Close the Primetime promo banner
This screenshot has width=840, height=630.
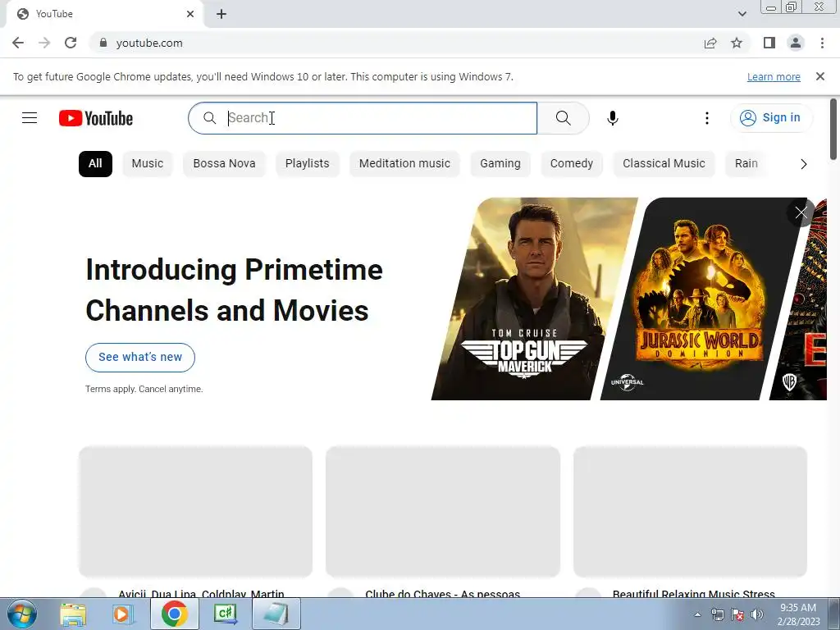point(801,212)
